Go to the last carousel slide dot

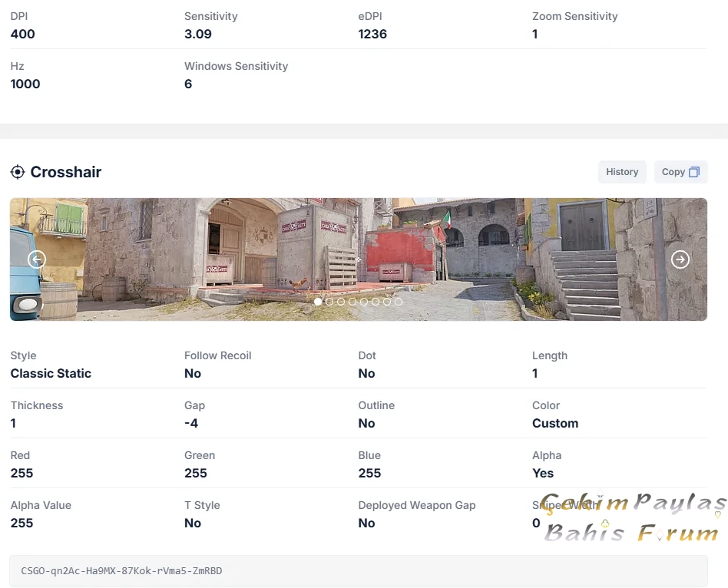point(399,302)
